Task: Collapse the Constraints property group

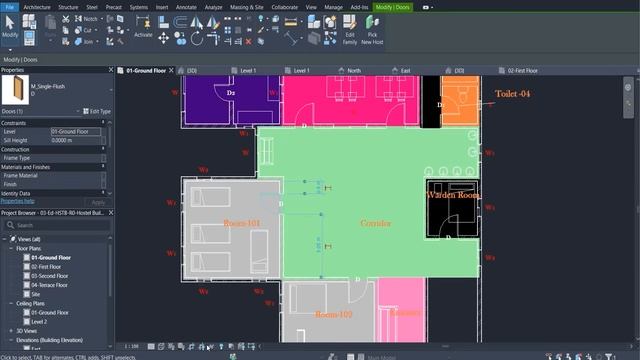Action: click(x=103, y=122)
